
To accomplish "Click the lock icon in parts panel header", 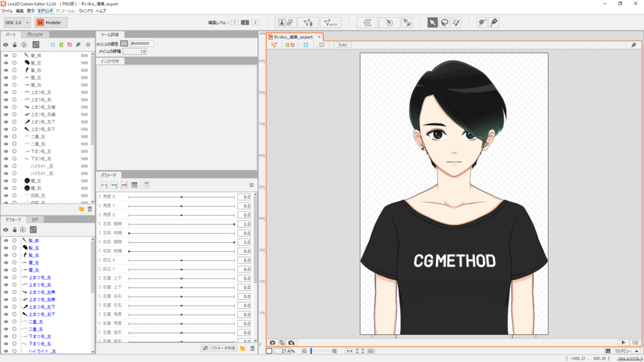I will click(14, 45).
